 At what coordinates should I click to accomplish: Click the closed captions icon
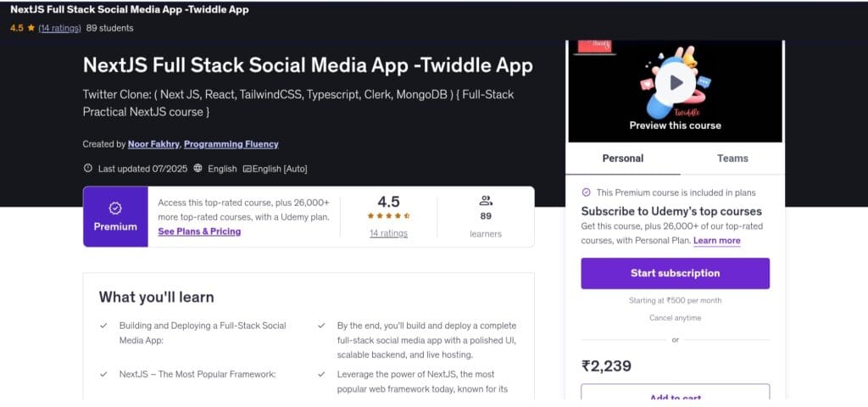(247, 169)
